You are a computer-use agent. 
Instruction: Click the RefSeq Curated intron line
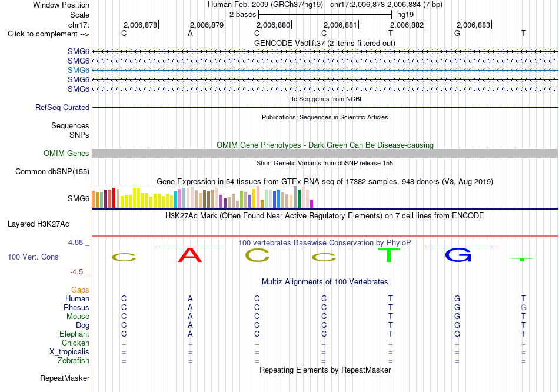click(325, 107)
